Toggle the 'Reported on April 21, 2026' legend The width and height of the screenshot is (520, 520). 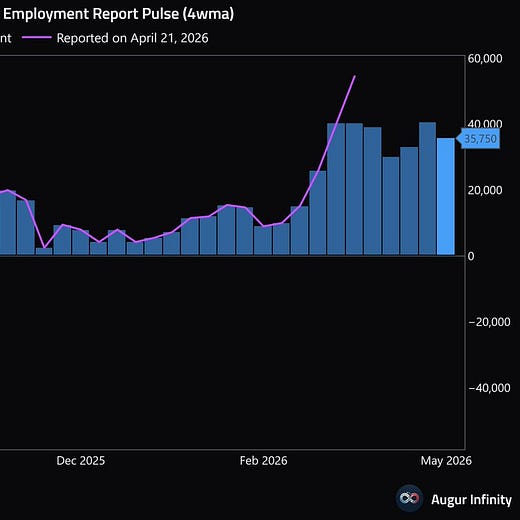coord(115,38)
